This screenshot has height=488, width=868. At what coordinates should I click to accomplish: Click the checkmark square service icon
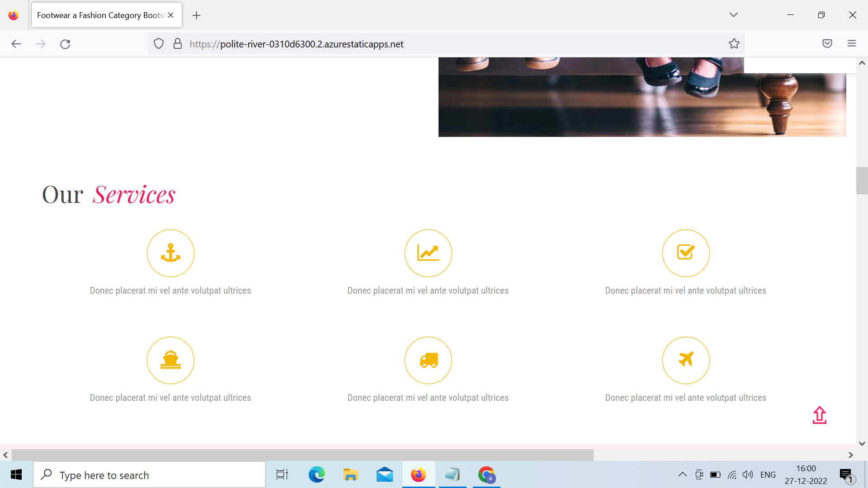click(x=686, y=253)
